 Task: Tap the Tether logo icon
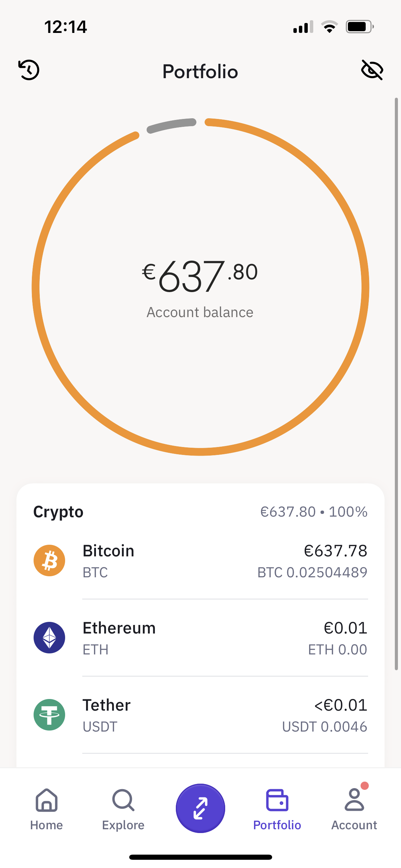pos(49,715)
